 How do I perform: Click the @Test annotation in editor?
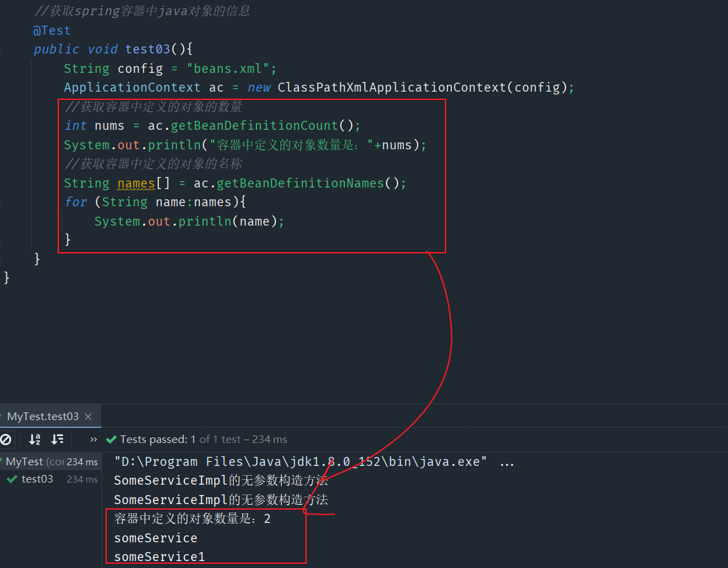coord(51,31)
